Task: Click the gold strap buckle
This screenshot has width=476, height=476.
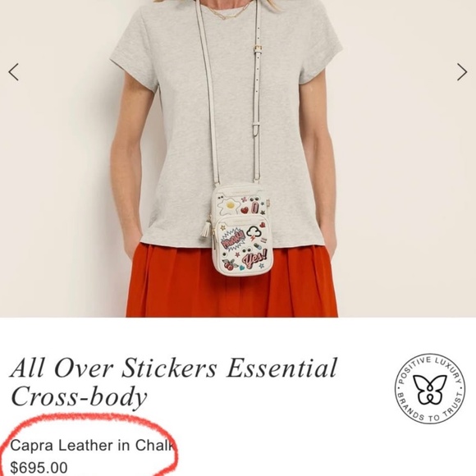Action: pos(258,48)
